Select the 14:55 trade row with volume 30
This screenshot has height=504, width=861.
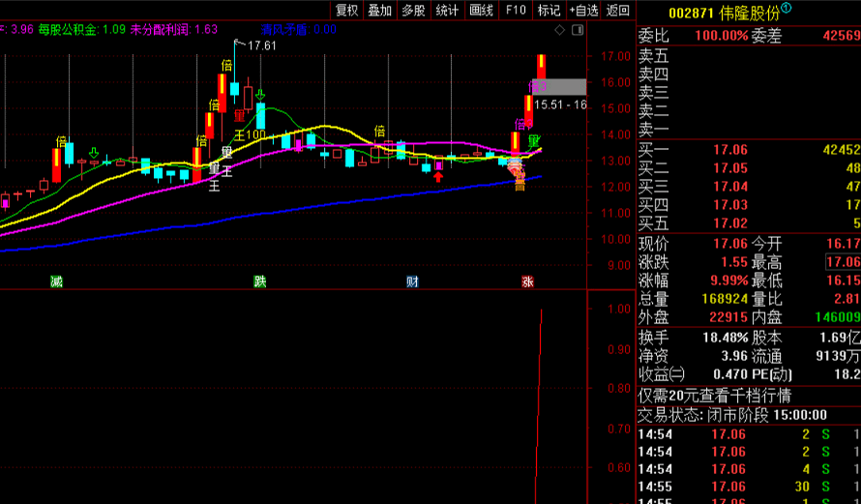(749, 487)
